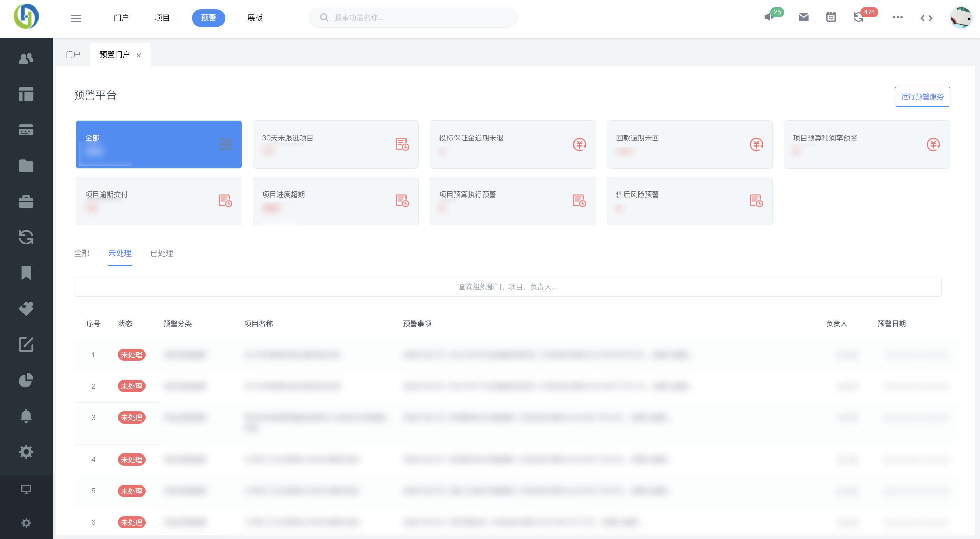Open the user avatar menu
Viewport: 980px width, 539px height.
coord(960,17)
